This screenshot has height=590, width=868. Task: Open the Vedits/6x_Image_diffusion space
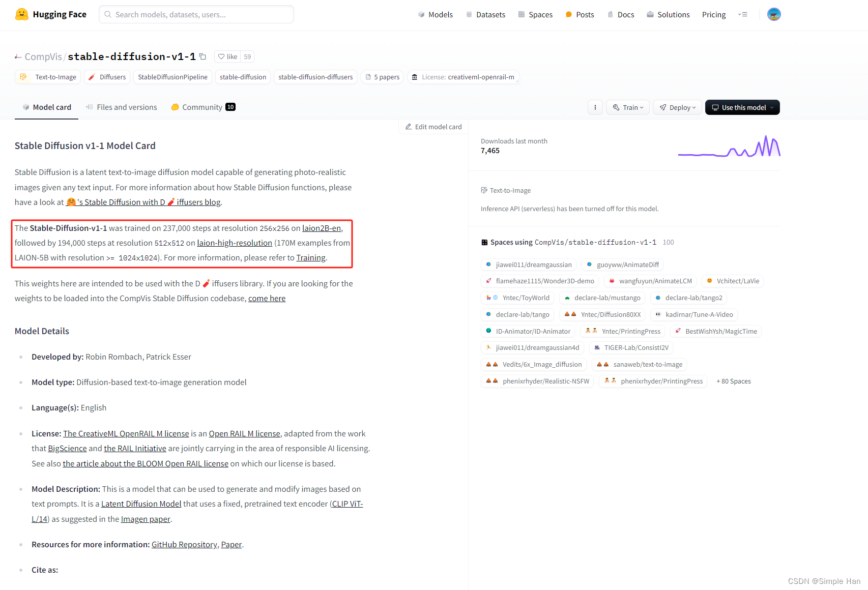[x=534, y=364]
